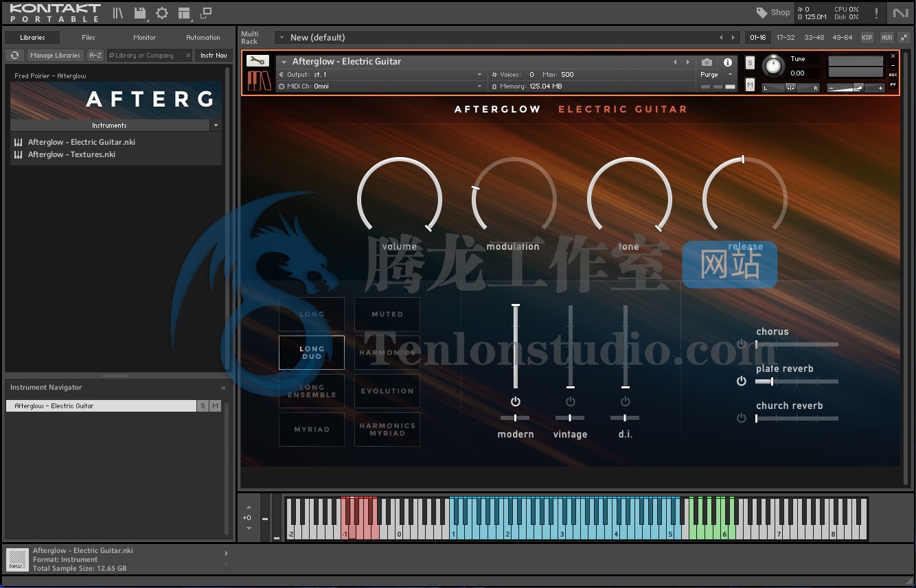Viewport: 916px width, 588px height.
Task: Solo the Afterglow instrument in rack header
Action: [x=750, y=62]
